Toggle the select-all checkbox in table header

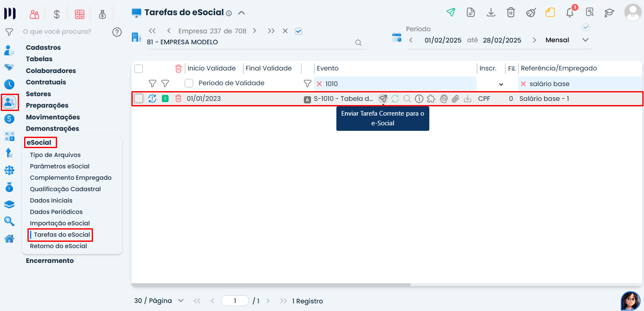139,68
